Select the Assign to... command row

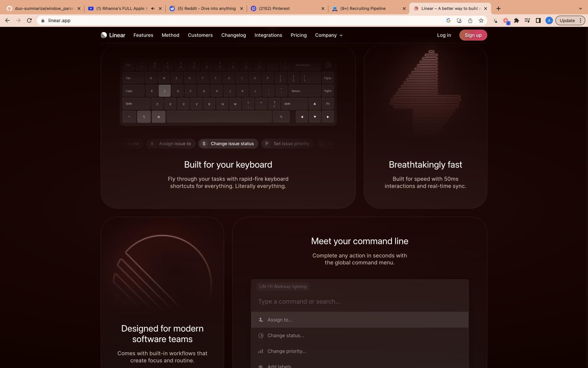click(x=360, y=320)
